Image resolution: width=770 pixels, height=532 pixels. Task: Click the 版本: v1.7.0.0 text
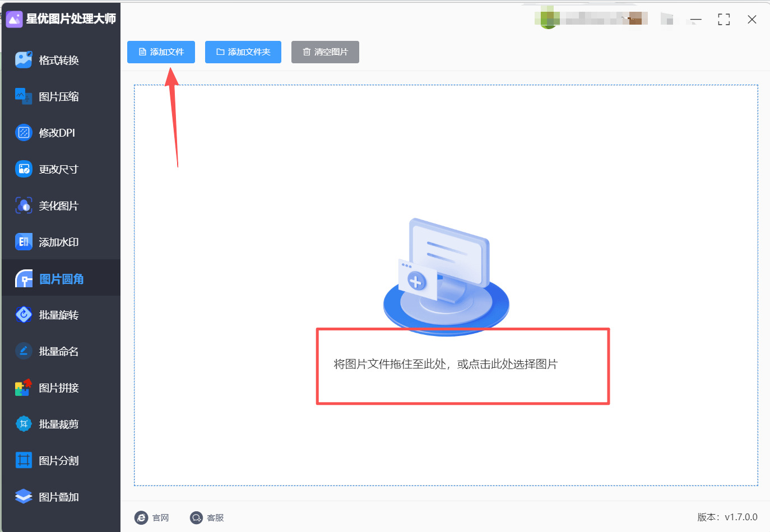point(727,517)
